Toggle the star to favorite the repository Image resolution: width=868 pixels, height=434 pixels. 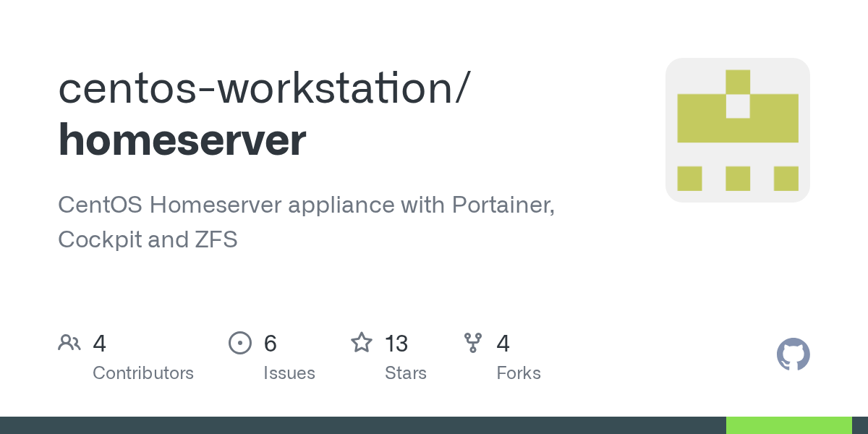coord(361,343)
